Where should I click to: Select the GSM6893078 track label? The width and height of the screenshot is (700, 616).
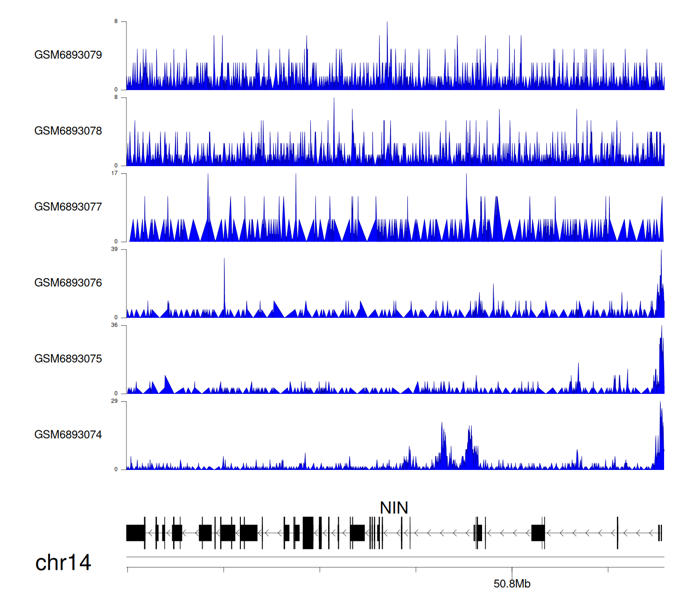(x=68, y=131)
